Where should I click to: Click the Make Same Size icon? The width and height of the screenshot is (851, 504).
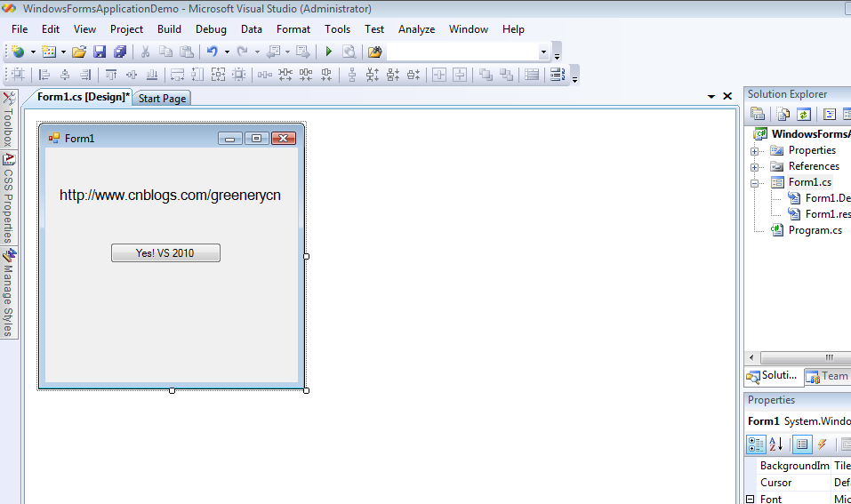coord(218,75)
